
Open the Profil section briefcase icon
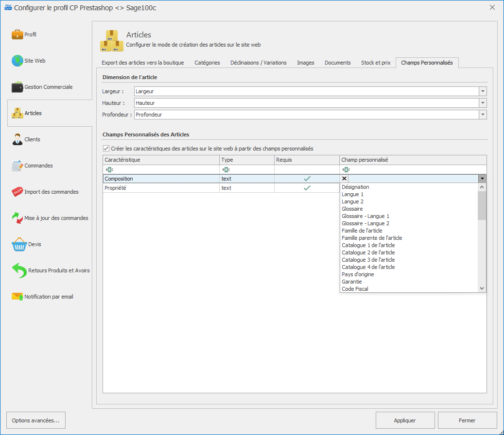pyautogui.click(x=17, y=34)
